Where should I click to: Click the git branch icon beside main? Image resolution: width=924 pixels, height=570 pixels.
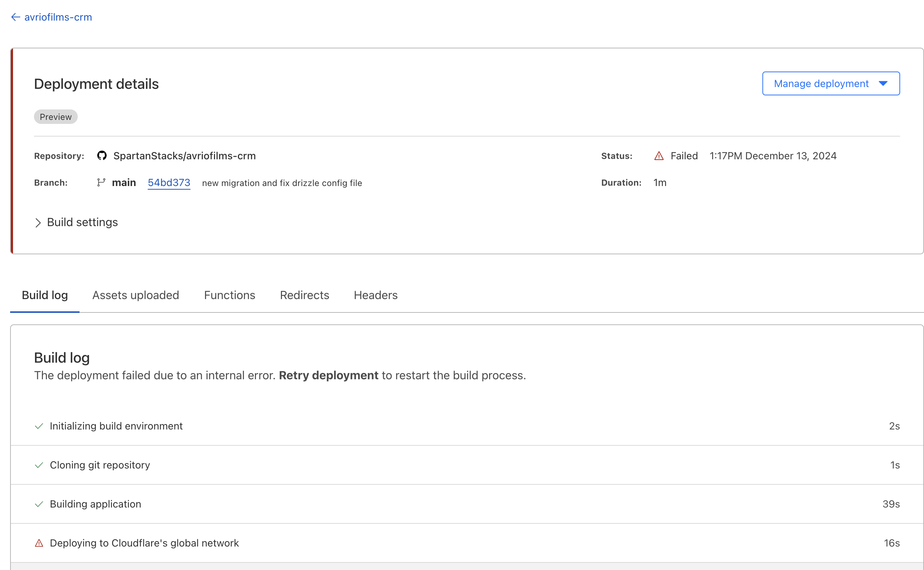(x=101, y=182)
